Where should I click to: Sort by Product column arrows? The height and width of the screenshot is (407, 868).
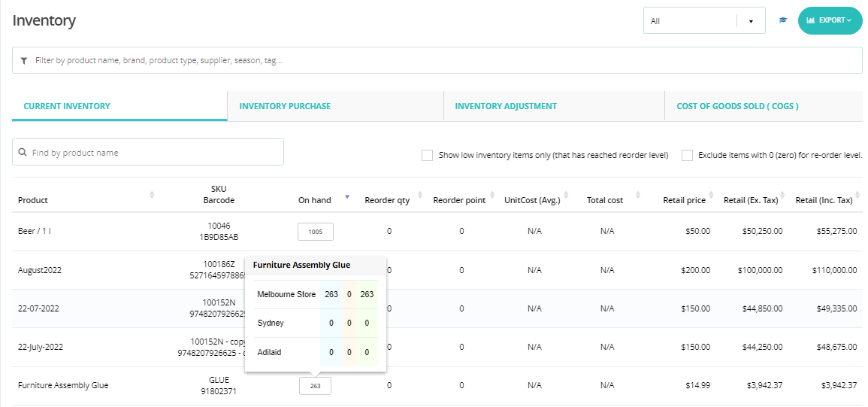click(152, 196)
